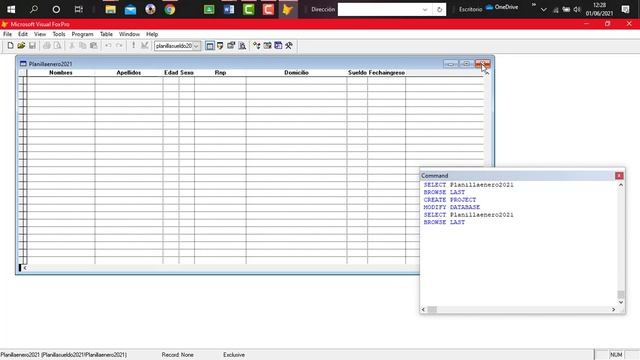Click the 'Record: None' status bar text
Screen dimensions: 640x360
[178, 355]
